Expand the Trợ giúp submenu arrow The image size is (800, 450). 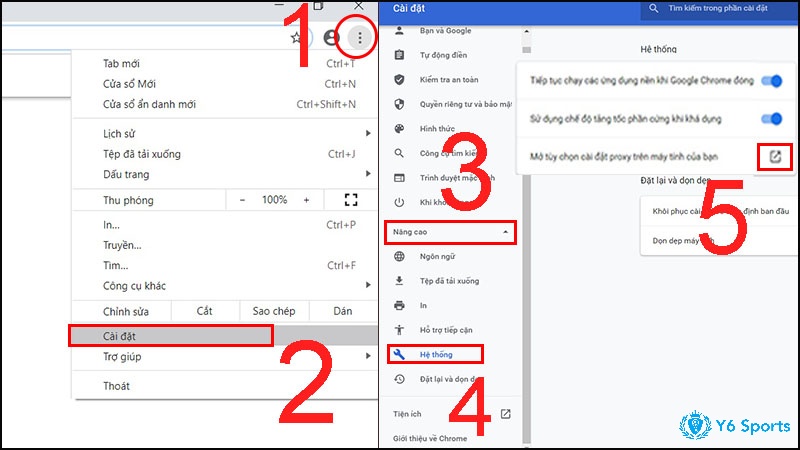[x=368, y=356]
